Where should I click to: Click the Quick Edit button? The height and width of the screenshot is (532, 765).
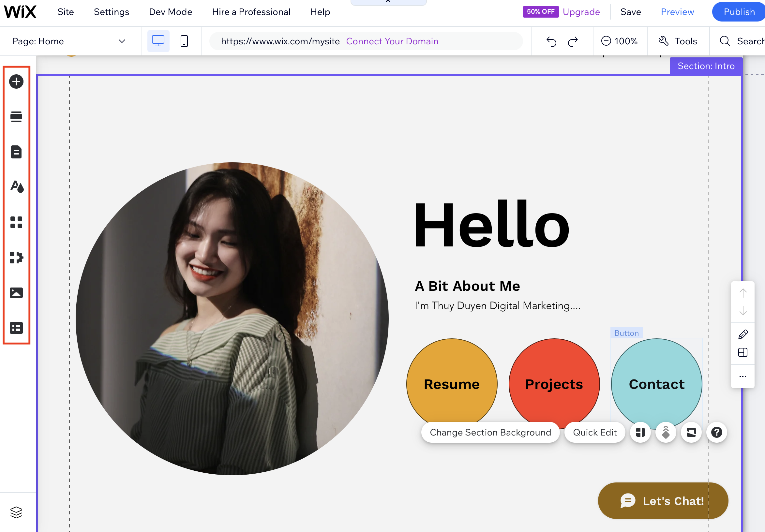595,432
